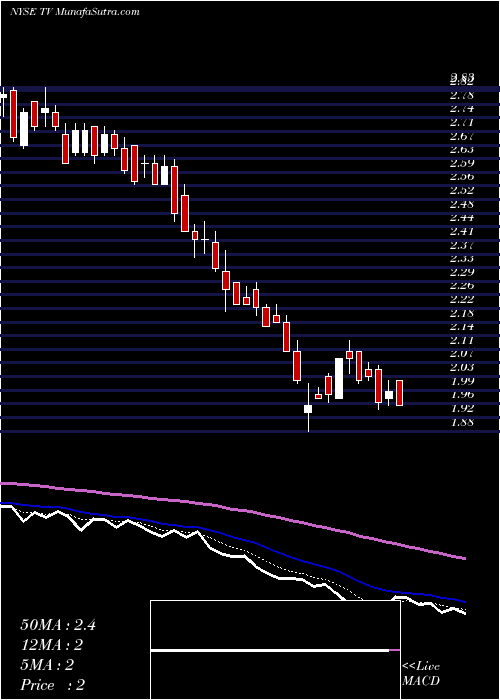Viewport: 500px width, 700px height.
Task: Click the white candlestick with lowest wick
Action: click(308, 408)
